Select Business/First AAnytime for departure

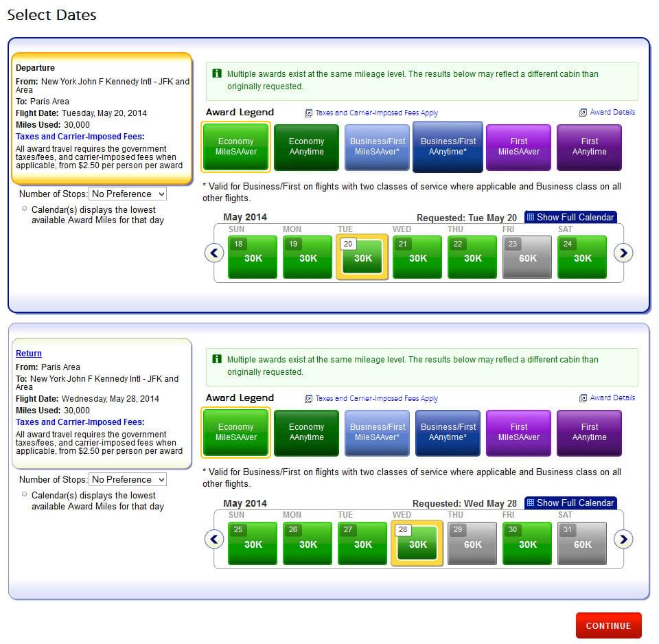(448, 147)
